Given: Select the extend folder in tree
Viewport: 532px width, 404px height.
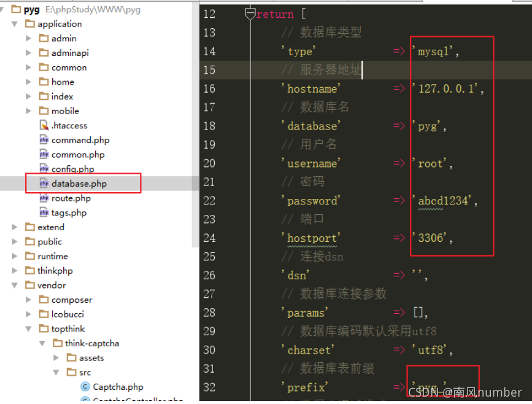Looking at the screenshot, I should click(x=51, y=227).
